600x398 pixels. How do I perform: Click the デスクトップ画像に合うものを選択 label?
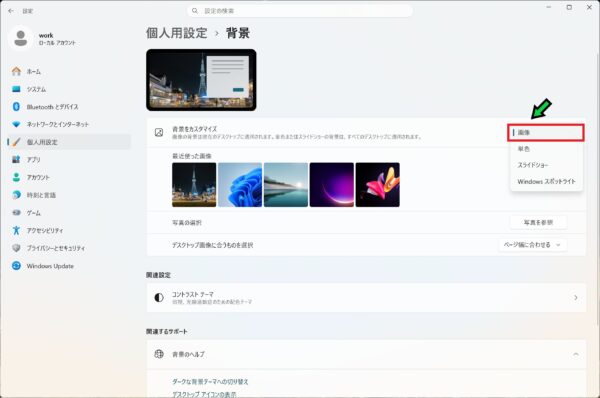tap(212, 245)
